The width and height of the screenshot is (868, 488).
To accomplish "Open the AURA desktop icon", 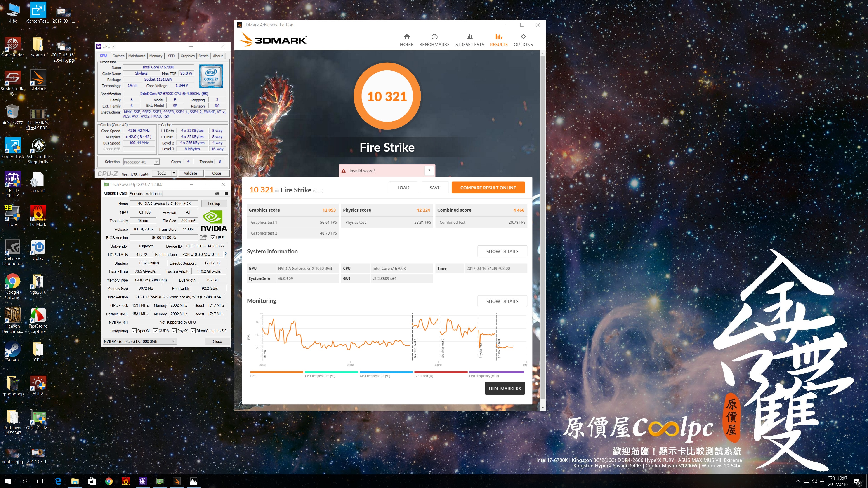I will (x=38, y=386).
